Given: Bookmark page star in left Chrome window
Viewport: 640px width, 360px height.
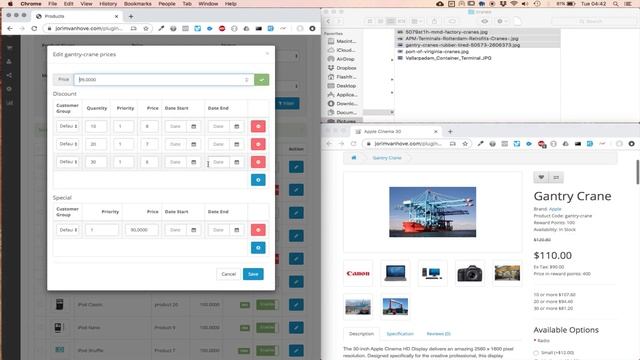Looking at the screenshot, I should 146,29.
